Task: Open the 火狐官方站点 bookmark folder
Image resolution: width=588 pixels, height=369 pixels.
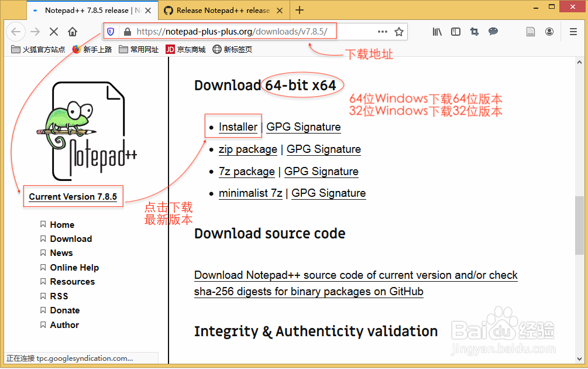Action: coord(38,50)
